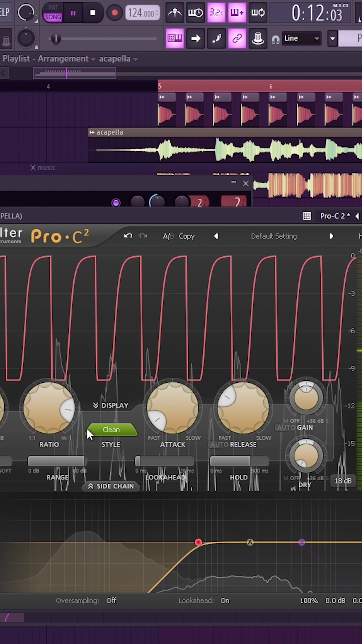Click the bar 5 marker in the timeline

click(x=160, y=86)
